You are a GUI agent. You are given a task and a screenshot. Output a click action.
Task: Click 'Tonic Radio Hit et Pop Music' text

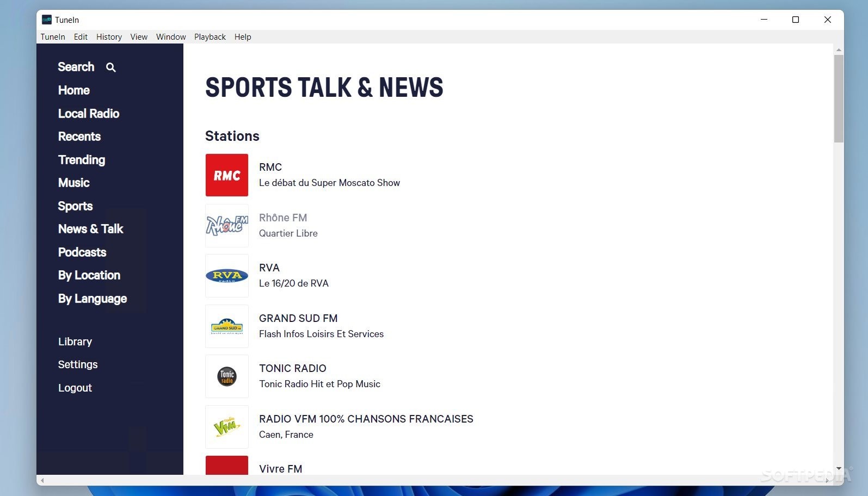pyautogui.click(x=319, y=384)
